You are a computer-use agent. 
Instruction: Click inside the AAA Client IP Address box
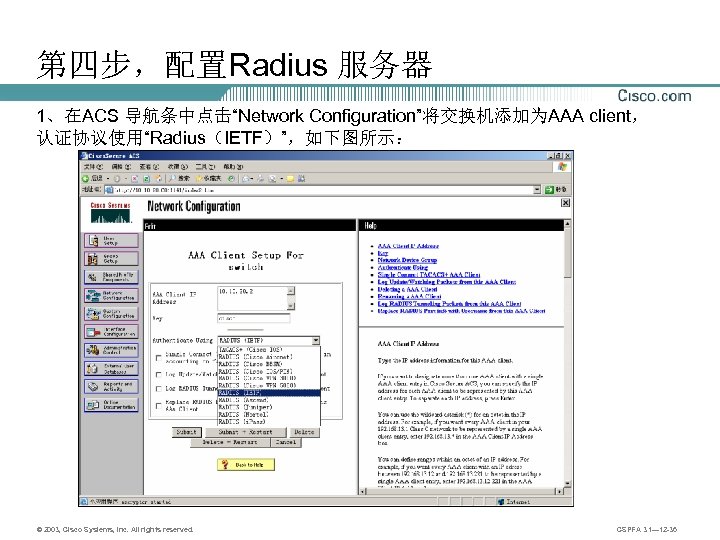252,298
